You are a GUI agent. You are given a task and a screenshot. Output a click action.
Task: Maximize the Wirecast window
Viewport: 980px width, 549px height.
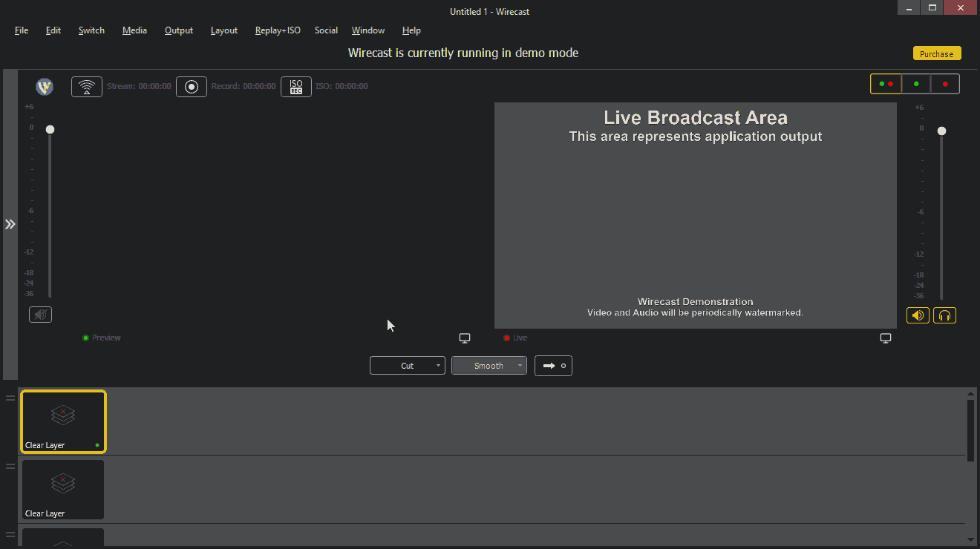(x=932, y=7)
